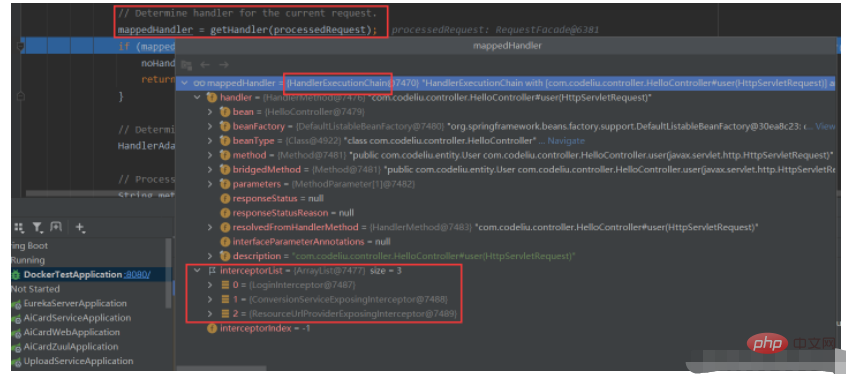
Task: Click the field icon next to bridgedMethod
Action: point(225,169)
